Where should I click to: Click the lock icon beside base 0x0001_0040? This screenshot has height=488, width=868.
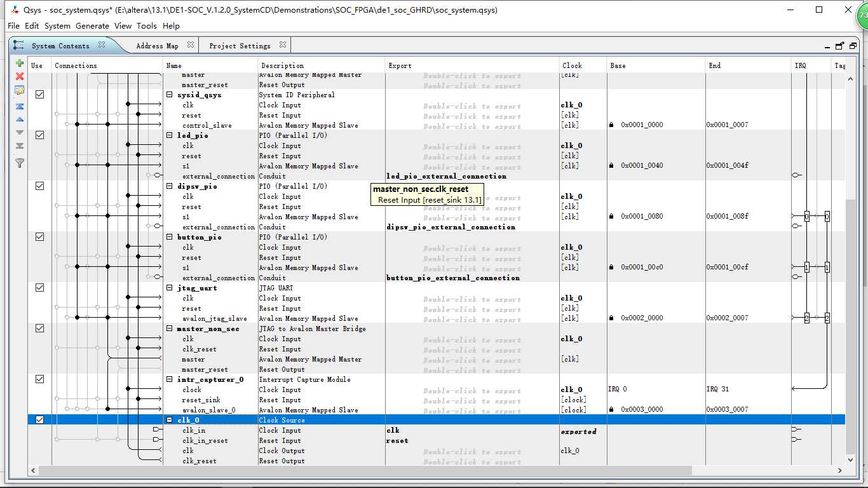[612, 166]
